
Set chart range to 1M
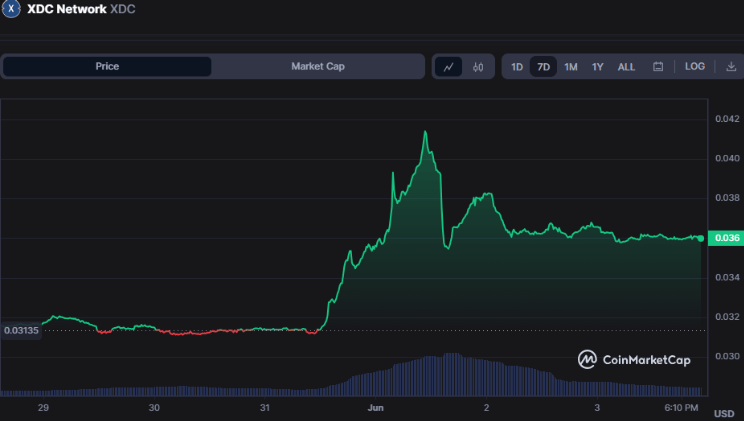pos(570,67)
